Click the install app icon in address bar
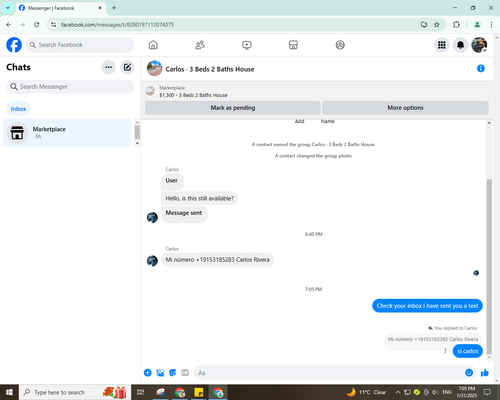Viewport: 500px width, 400px height. (x=424, y=25)
